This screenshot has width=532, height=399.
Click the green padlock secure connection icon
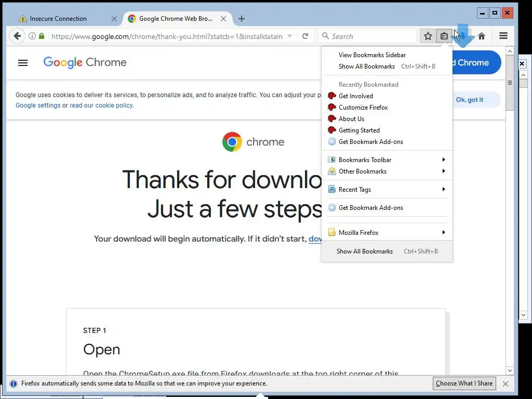[x=42, y=36]
